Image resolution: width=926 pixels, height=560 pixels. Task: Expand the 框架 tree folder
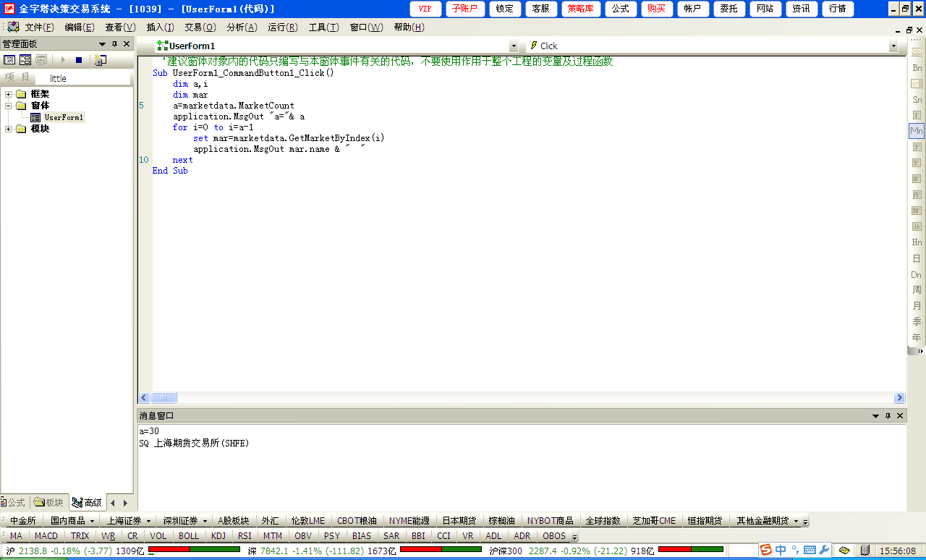coord(9,94)
